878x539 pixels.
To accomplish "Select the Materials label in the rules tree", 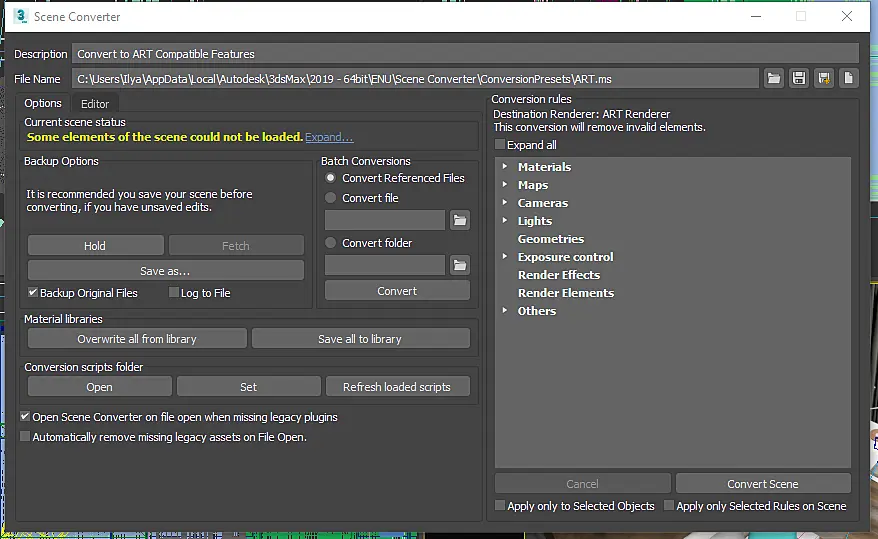I will click(544, 167).
